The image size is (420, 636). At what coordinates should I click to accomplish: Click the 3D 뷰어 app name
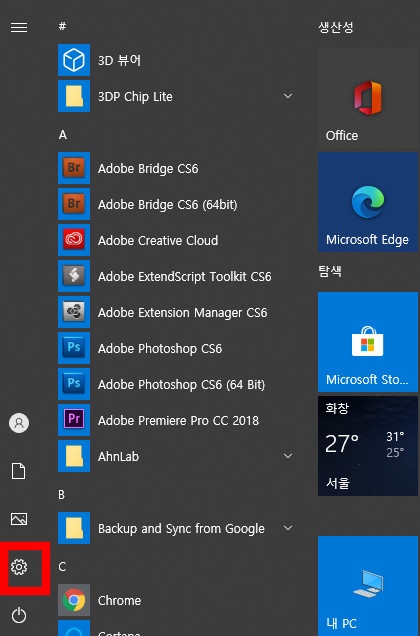point(119,60)
